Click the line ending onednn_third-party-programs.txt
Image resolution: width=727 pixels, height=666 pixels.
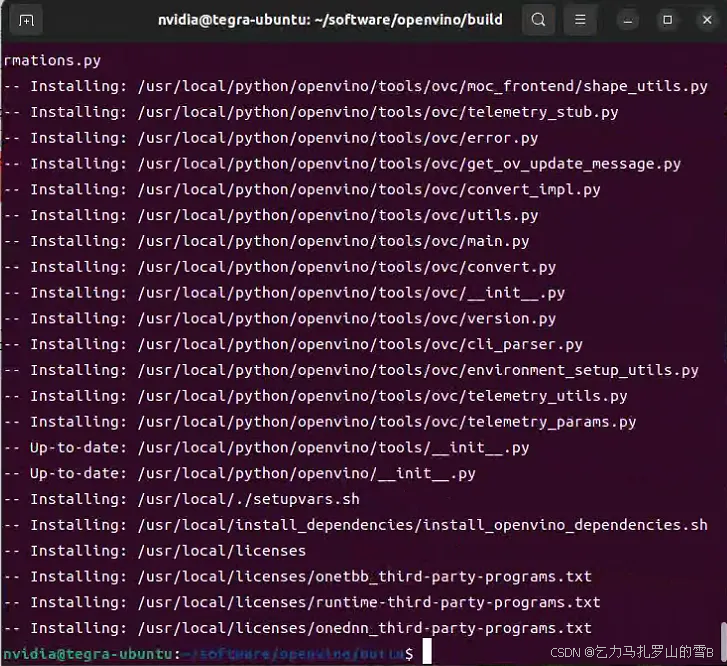[x=298, y=628]
